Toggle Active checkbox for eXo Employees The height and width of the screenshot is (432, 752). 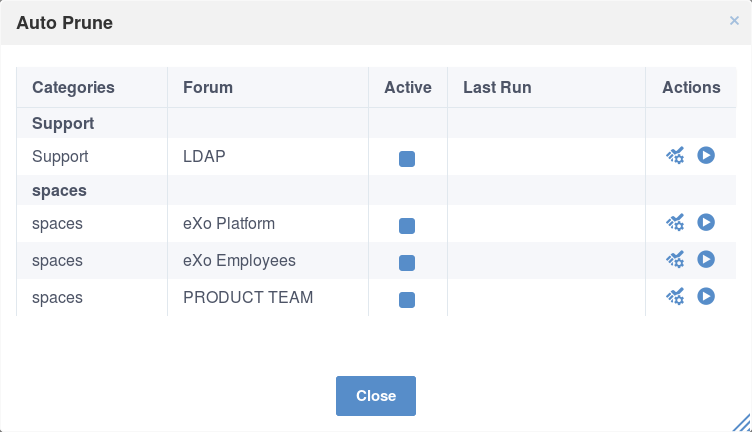[407, 263]
